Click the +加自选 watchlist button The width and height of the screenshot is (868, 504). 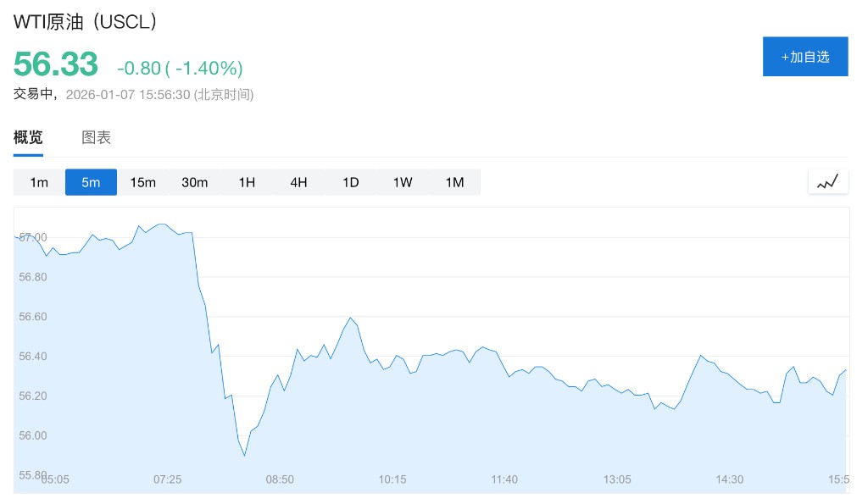804,57
